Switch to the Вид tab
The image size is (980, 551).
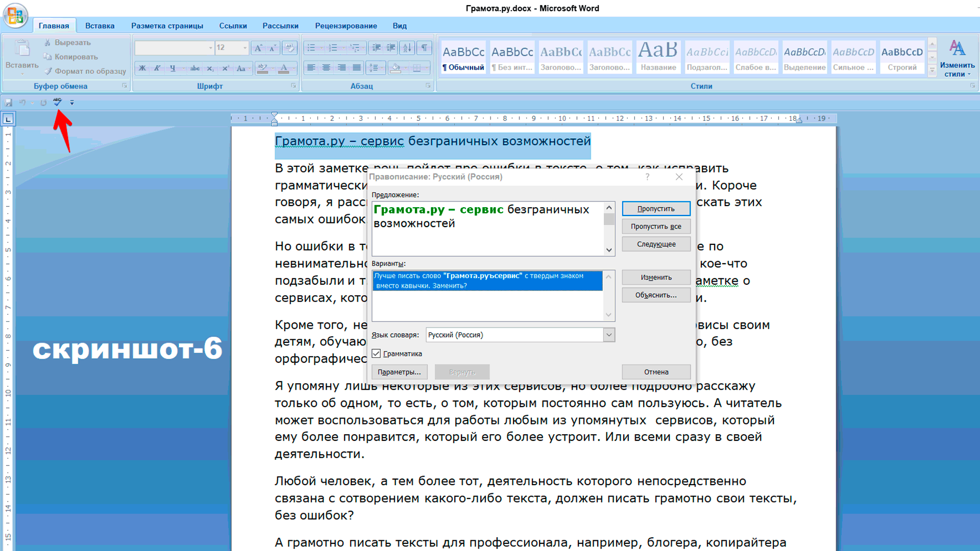[x=400, y=26]
